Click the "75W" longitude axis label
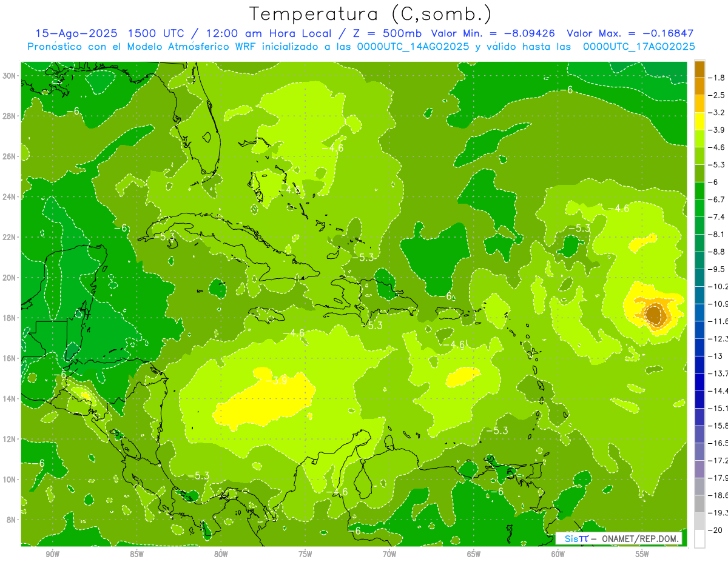728x562 pixels. 306,554
